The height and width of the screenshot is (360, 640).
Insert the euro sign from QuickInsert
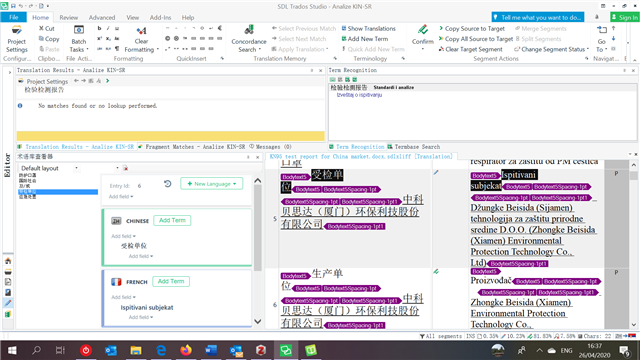pyautogui.click(x=220, y=28)
